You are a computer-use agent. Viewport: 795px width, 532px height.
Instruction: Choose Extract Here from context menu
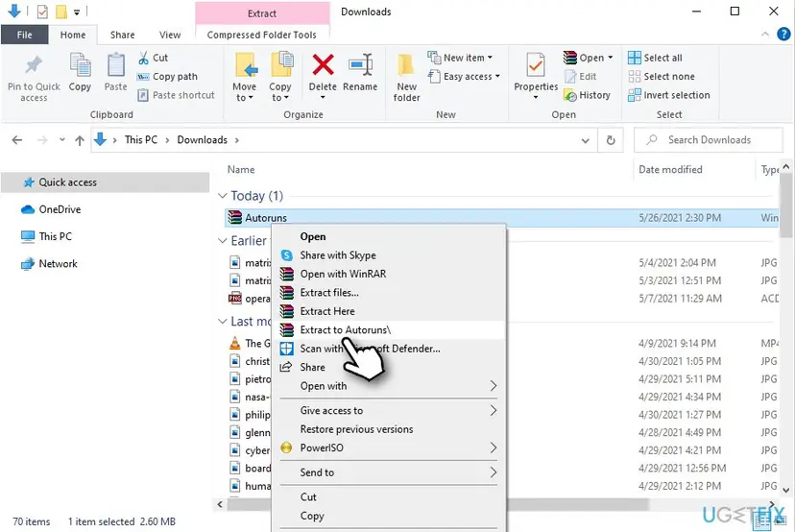pyautogui.click(x=389, y=311)
